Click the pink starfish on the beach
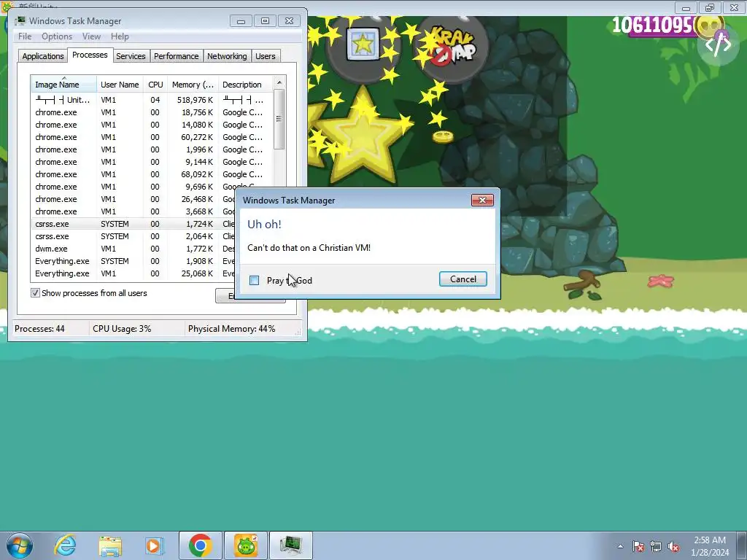Viewport: 747px width, 560px height. click(661, 281)
